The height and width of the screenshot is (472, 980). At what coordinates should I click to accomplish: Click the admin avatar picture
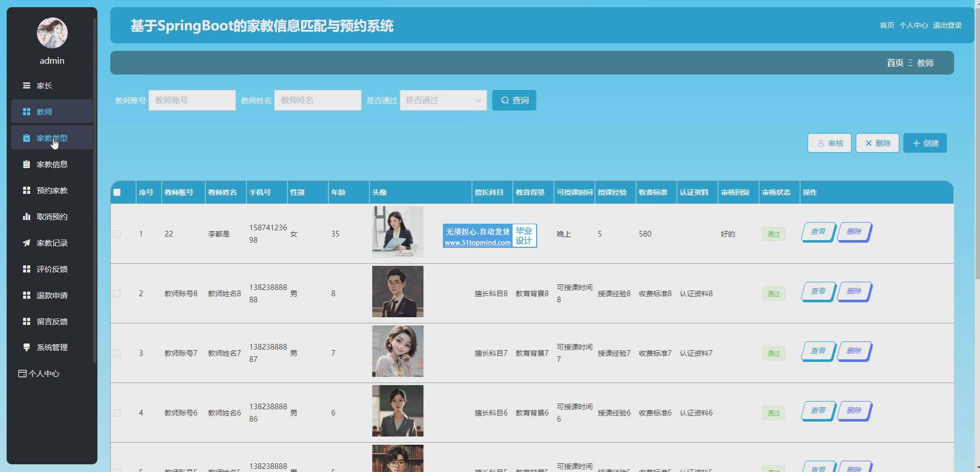coord(52,33)
